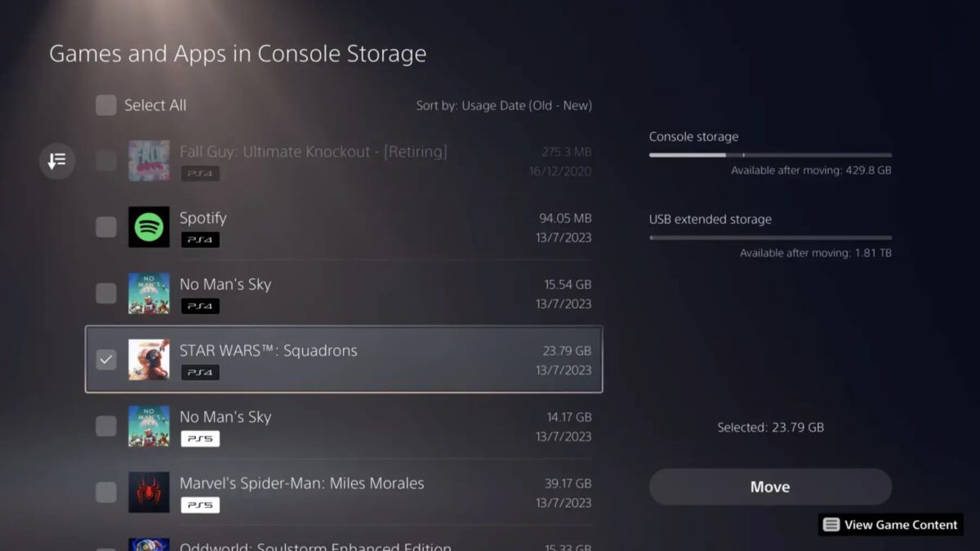Click the PS4 No Man's Sky thumbnail
This screenshot has width=980, height=551.
click(x=149, y=293)
